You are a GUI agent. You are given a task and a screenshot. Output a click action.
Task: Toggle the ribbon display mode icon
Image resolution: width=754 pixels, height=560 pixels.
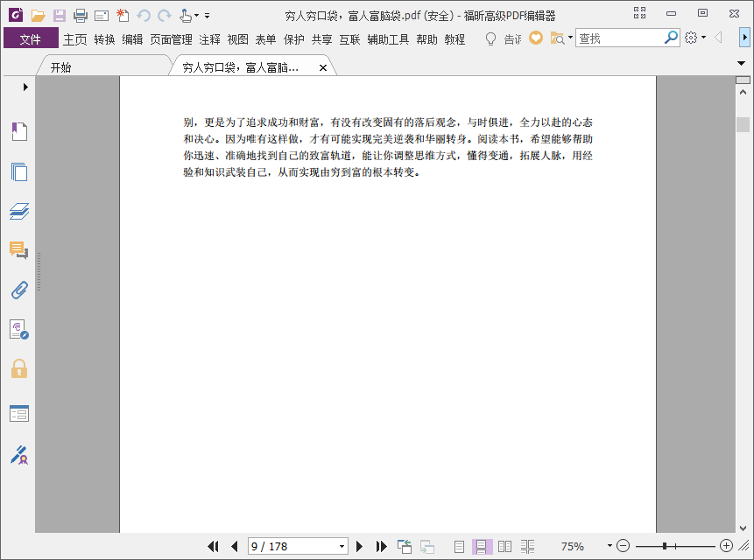(x=639, y=13)
